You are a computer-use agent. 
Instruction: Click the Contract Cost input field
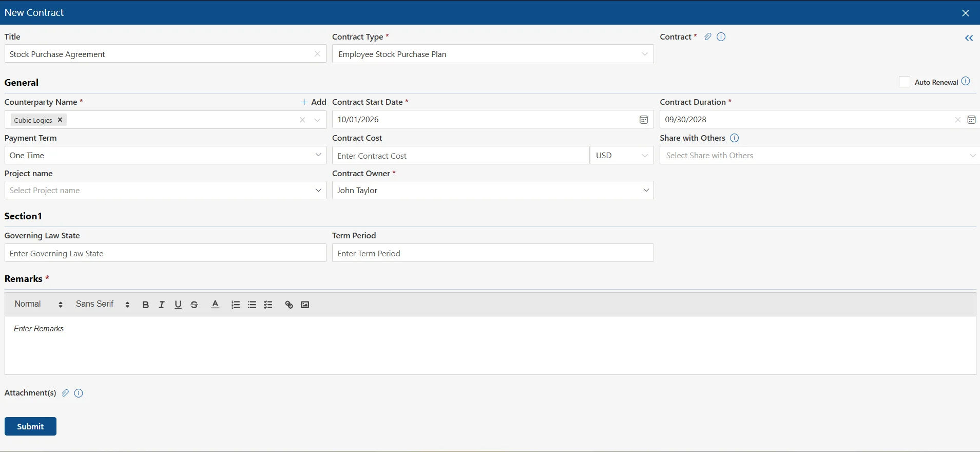pos(461,155)
